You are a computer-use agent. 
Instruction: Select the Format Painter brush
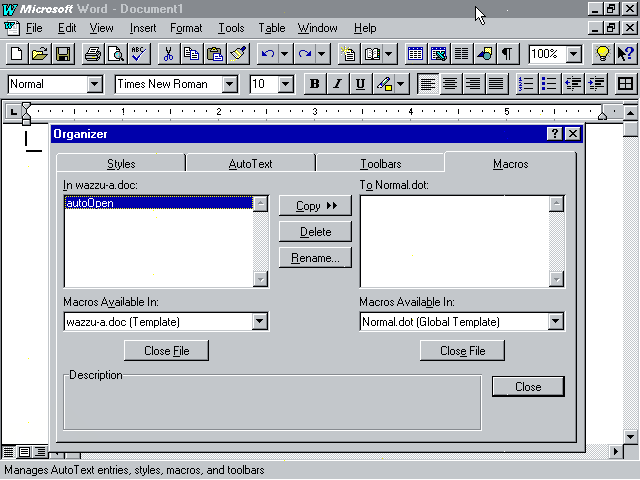238,54
